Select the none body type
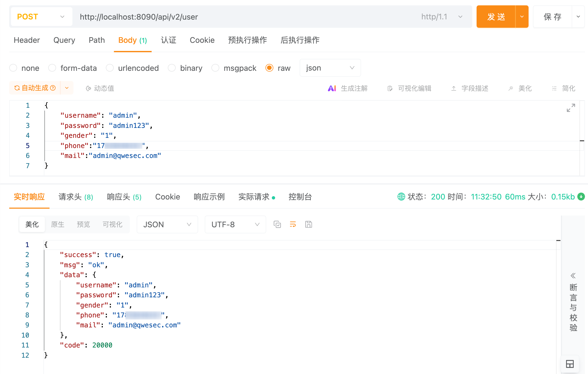This screenshot has width=588, height=374. pyautogui.click(x=13, y=68)
